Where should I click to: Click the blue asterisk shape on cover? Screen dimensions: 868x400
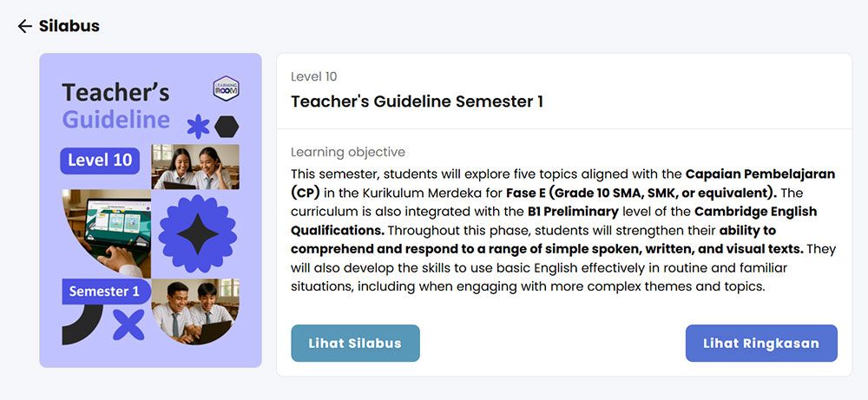(x=198, y=127)
